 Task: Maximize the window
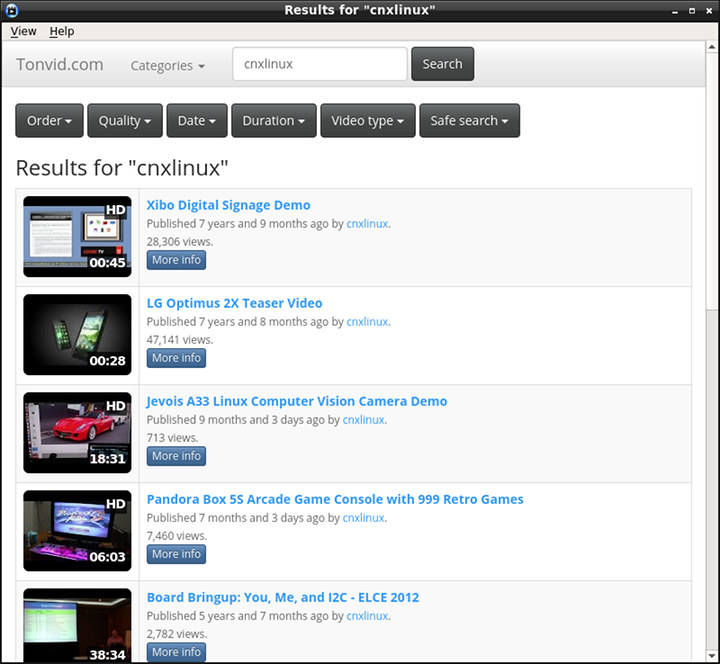click(692, 11)
